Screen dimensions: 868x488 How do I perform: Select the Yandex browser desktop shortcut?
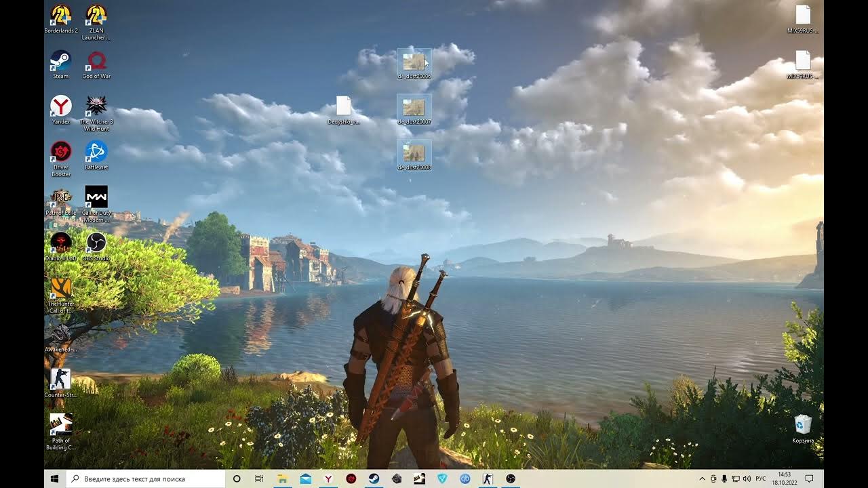(61, 110)
